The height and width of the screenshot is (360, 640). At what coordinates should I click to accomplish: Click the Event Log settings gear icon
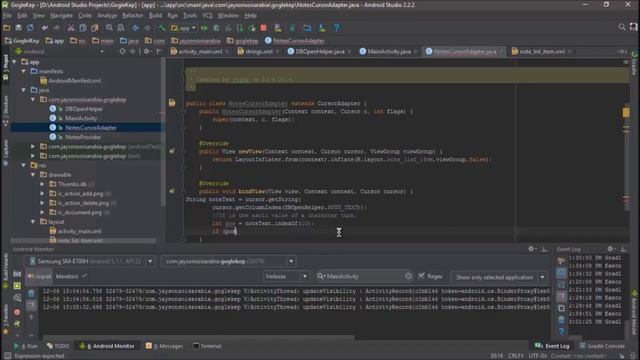[610, 249]
